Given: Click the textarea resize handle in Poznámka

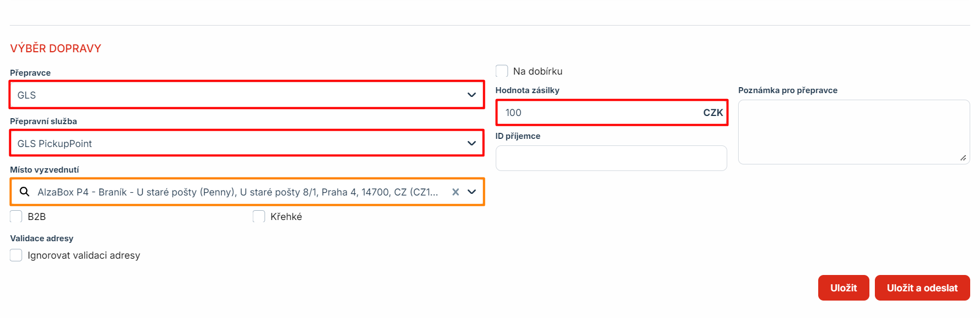Looking at the screenshot, I should click(x=963, y=158).
